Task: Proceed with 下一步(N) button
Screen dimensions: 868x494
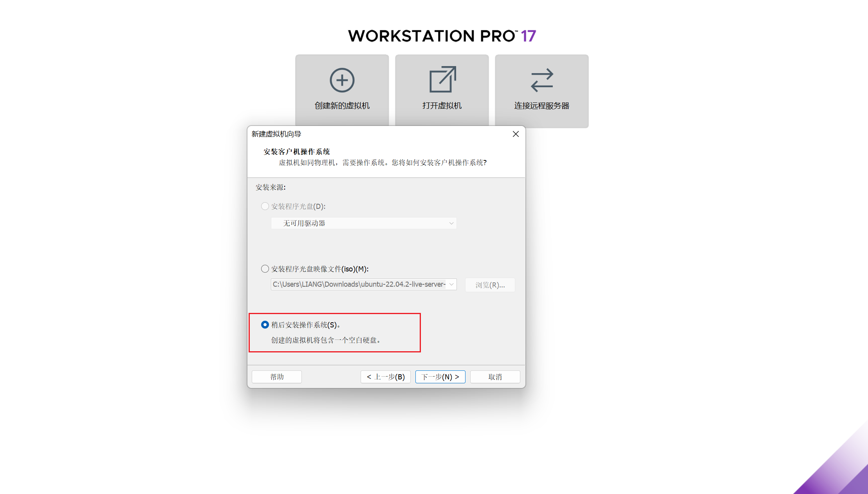Action: pos(440,377)
